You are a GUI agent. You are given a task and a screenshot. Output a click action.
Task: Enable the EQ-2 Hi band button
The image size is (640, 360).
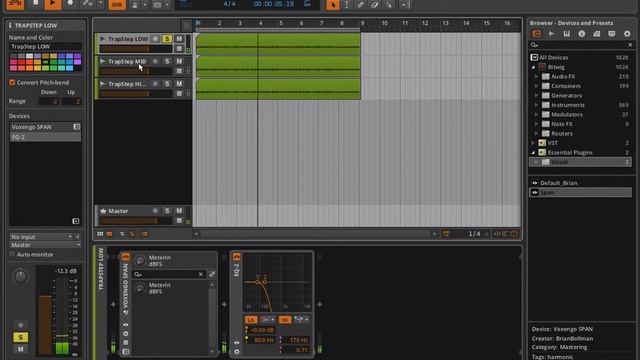(x=285, y=320)
